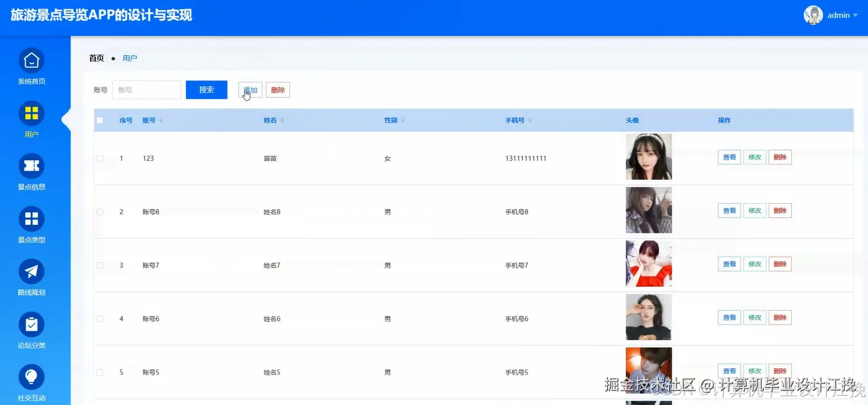Image resolution: width=868 pixels, height=405 pixels.
Task: Open avatar thumbnail of 姓名8
Action: point(648,210)
